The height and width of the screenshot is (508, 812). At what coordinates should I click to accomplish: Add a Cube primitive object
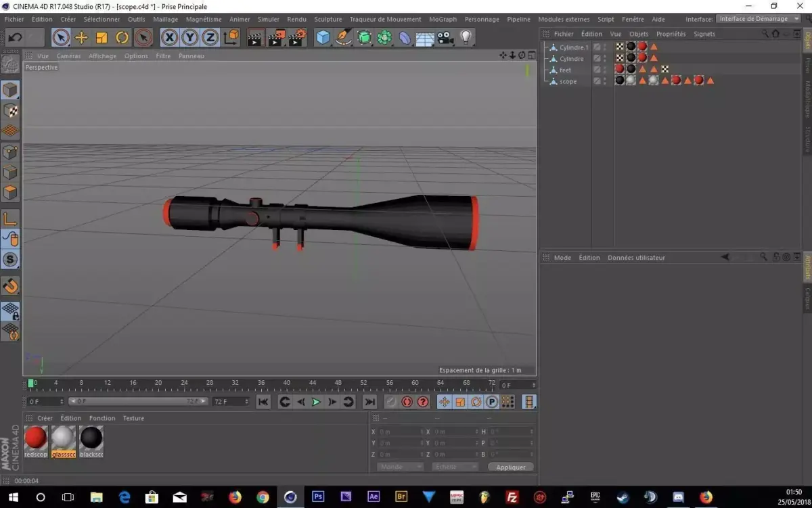[323, 38]
